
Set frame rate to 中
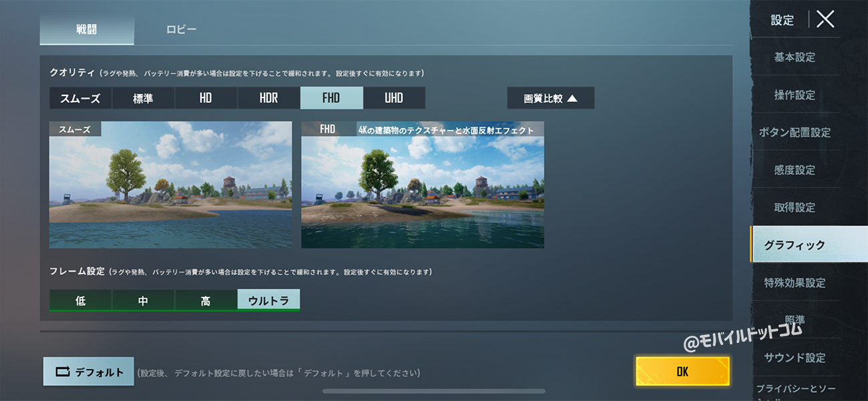point(143,300)
